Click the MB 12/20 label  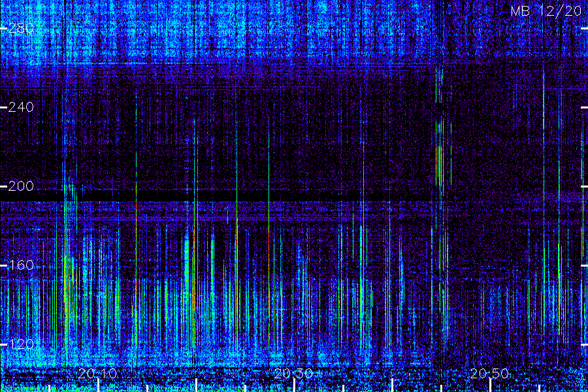tap(546, 11)
